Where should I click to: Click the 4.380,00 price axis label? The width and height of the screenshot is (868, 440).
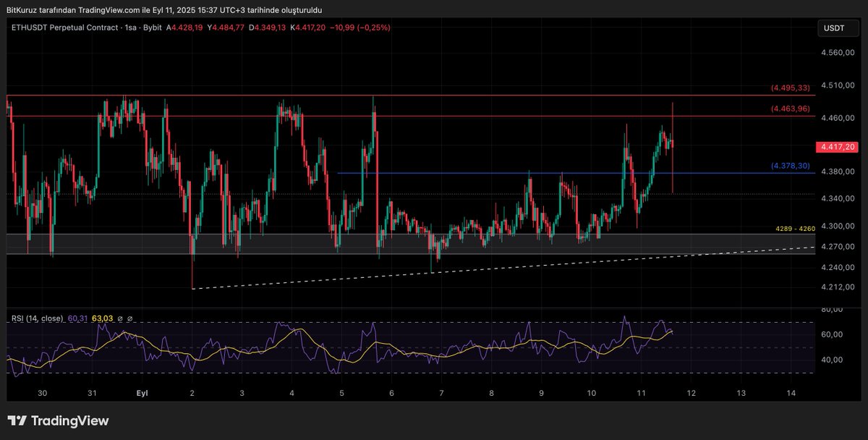tap(838, 172)
